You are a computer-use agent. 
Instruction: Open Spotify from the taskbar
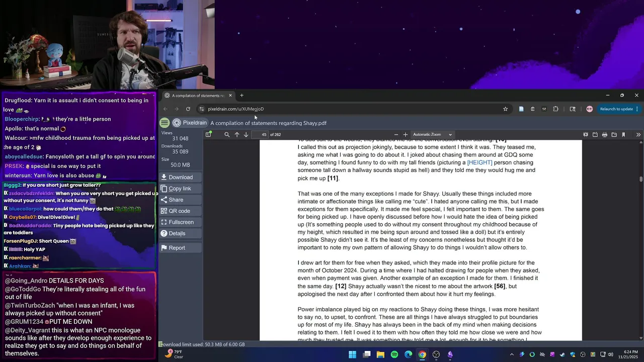point(394,354)
